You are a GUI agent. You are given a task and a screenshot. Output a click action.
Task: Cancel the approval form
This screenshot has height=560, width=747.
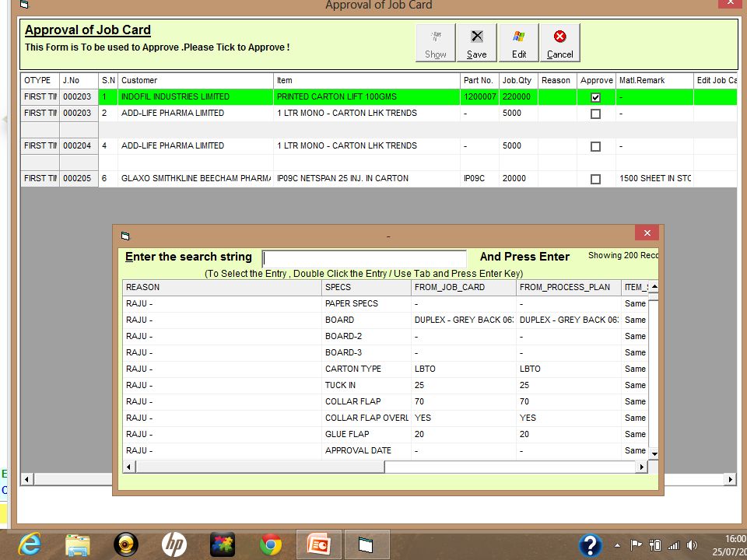click(560, 43)
